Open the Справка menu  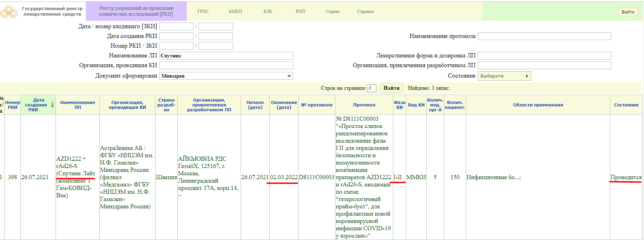(x=365, y=11)
